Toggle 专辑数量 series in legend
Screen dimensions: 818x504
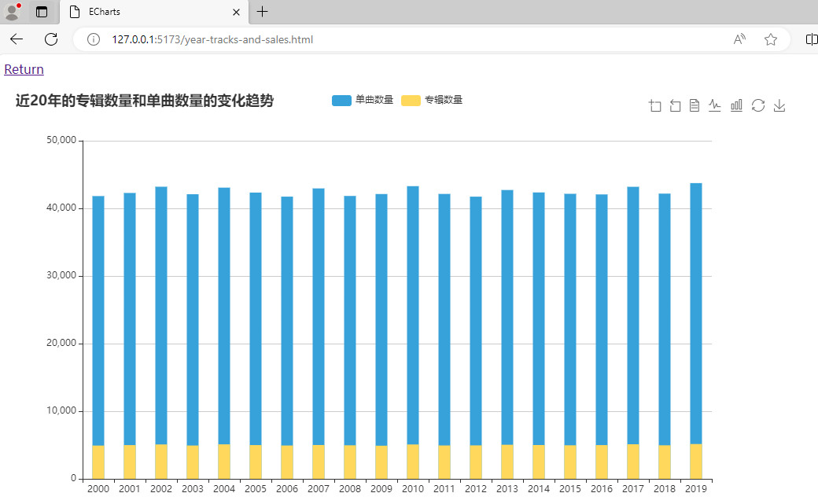(432, 100)
